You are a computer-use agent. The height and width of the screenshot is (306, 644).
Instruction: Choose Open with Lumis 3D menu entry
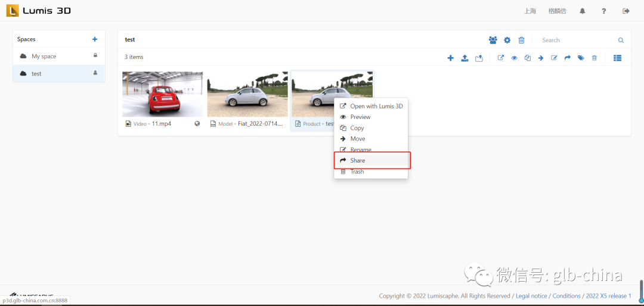pos(371,106)
